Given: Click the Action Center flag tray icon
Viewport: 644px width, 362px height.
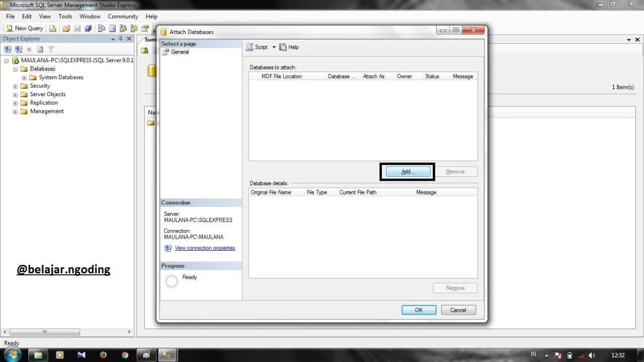Looking at the screenshot, I should (559, 355).
